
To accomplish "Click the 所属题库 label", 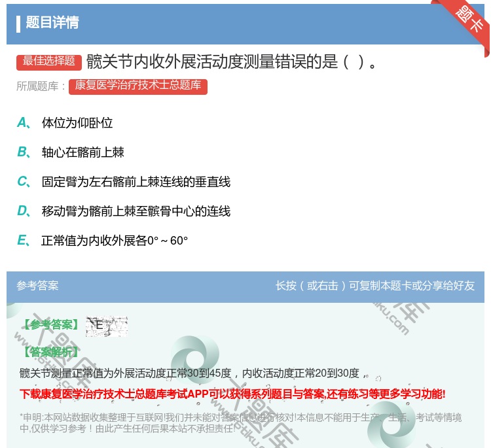I will point(41,86).
